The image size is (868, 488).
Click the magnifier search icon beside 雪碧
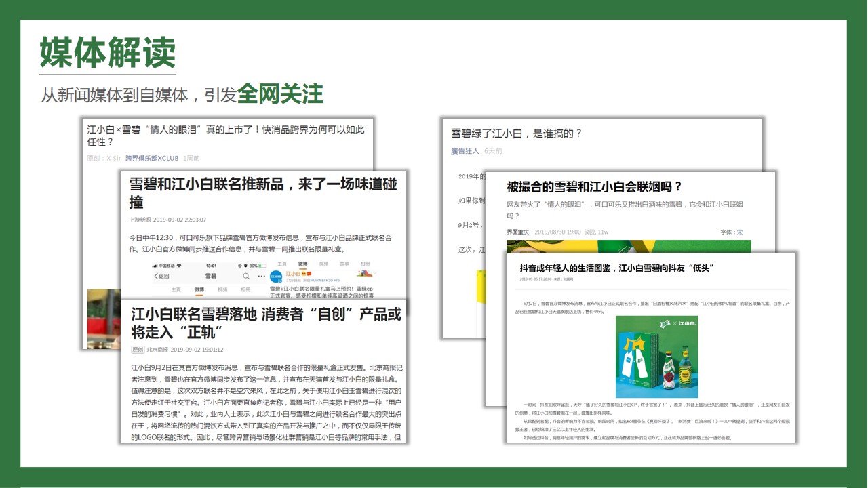245,277
